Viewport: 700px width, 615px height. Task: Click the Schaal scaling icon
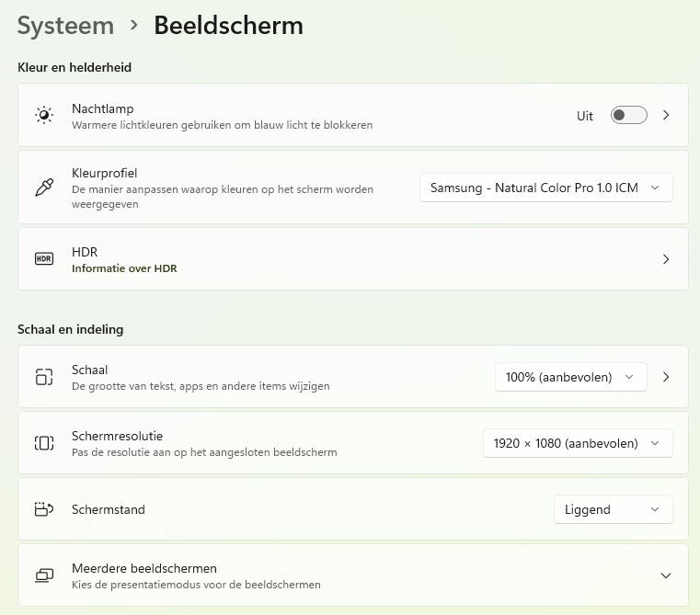pyautogui.click(x=44, y=377)
